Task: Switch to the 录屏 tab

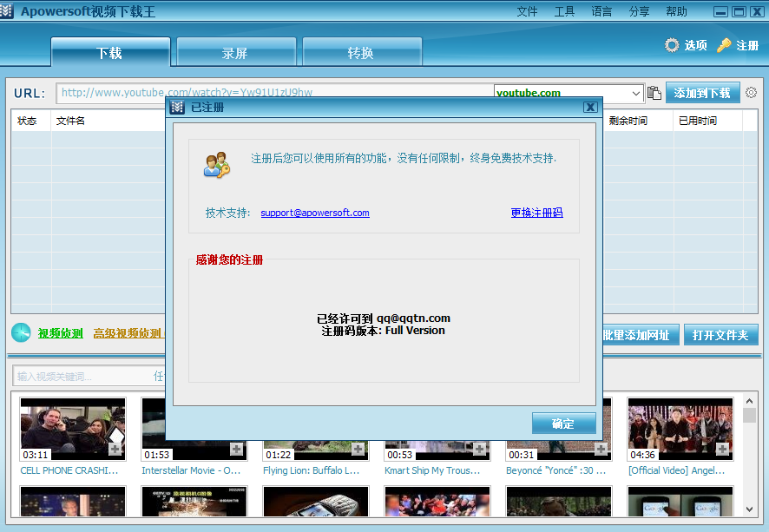Action: 235,53
